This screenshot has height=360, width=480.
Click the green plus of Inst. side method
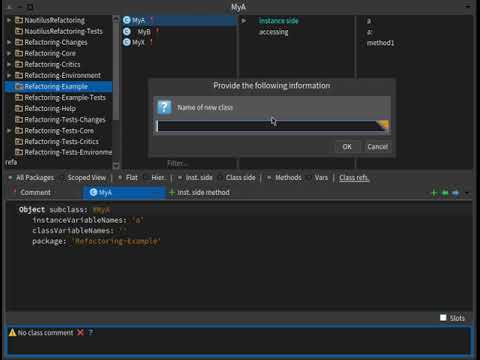click(172, 192)
